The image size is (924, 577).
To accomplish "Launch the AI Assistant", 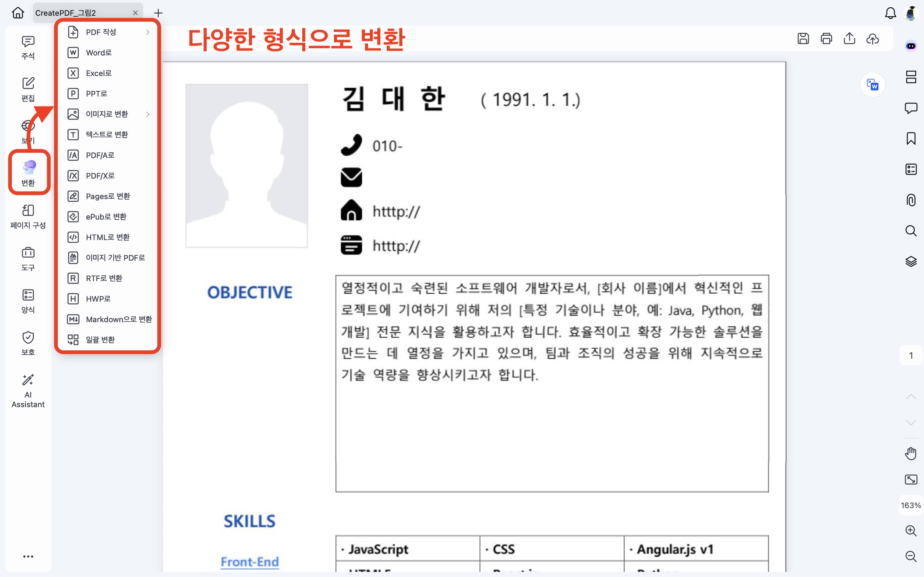I will pos(28,390).
